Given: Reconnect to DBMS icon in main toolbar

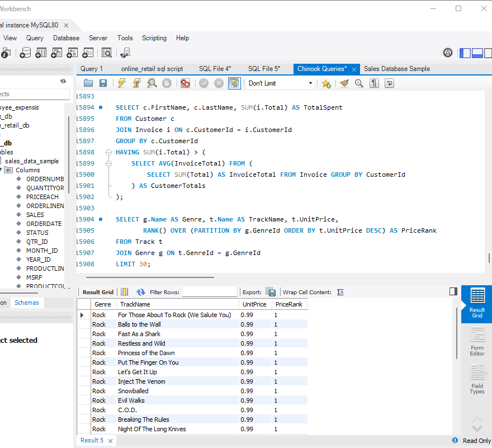Looking at the screenshot, I should [x=125, y=53].
